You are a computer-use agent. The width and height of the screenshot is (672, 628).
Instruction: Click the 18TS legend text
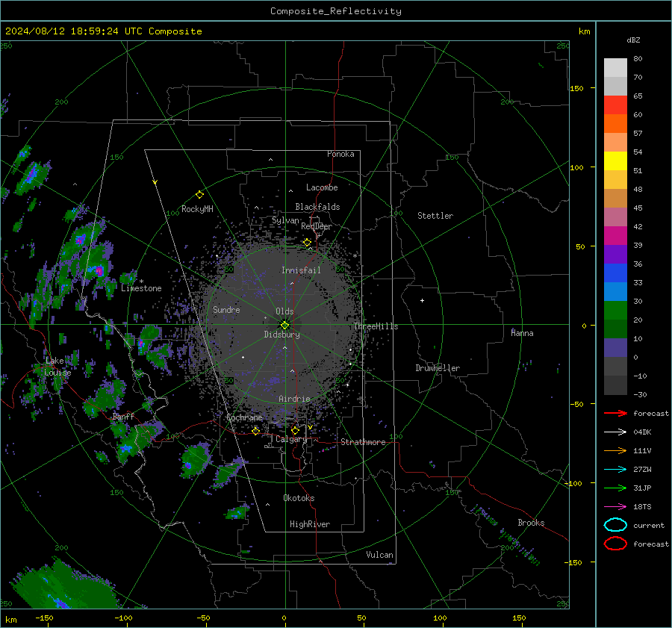tap(642, 507)
